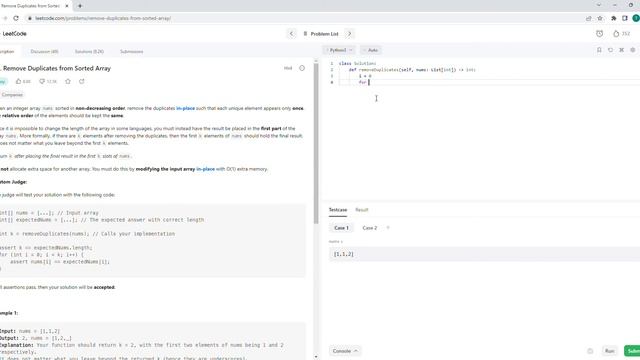The width and height of the screenshot is (640, 360).
Task: Click the first 'in-place' link
Action: [x=185, y=109]
